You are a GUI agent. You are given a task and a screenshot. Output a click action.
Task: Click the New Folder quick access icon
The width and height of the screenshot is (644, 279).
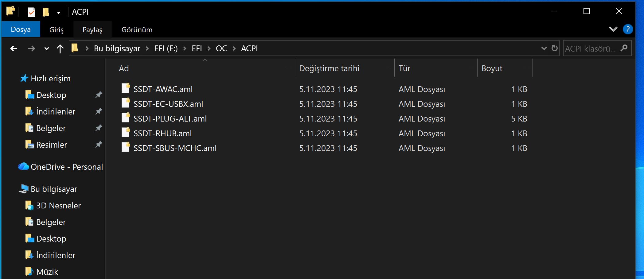coord(46,12)
